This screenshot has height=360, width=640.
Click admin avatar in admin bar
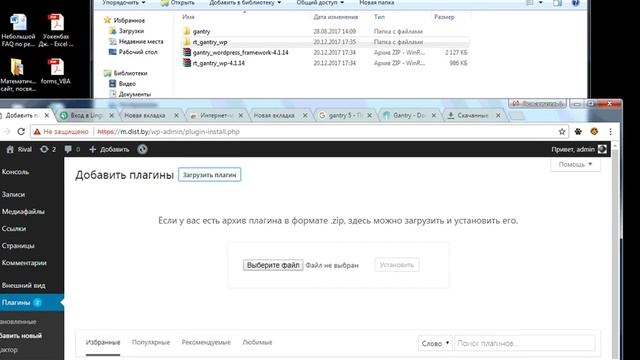pyautogui.click(x=602, y=149)
